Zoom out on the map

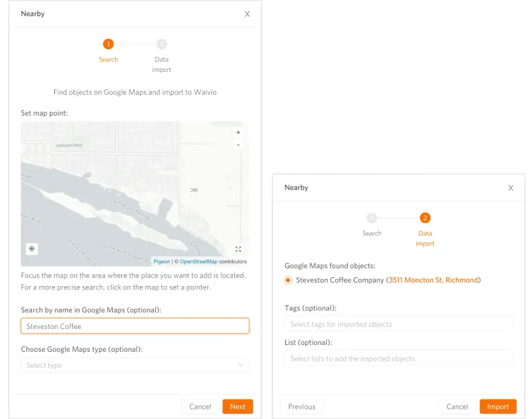pos(238,145)
